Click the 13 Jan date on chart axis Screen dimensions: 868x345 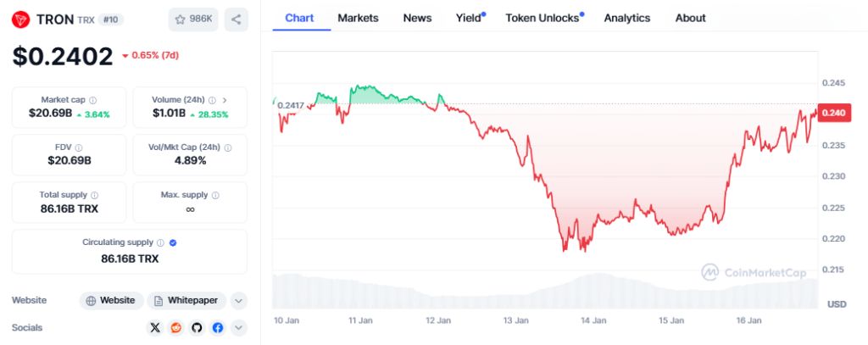tap(515, 320)
